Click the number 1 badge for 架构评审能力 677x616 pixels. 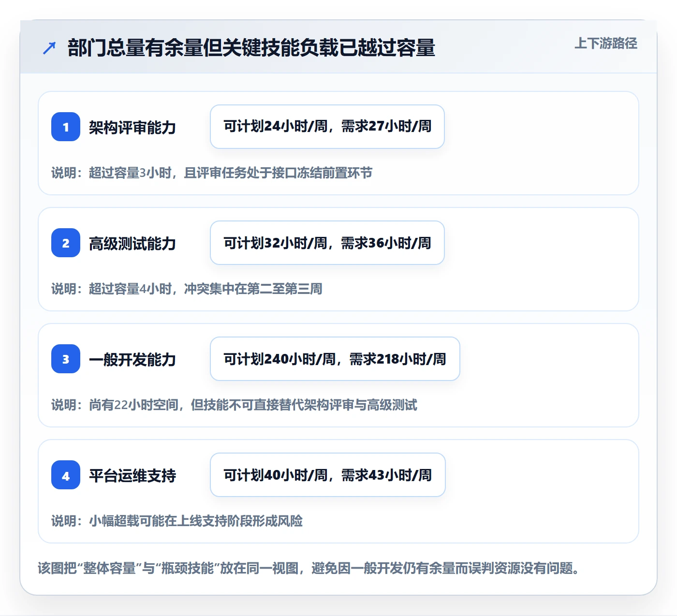click(66, 127)
